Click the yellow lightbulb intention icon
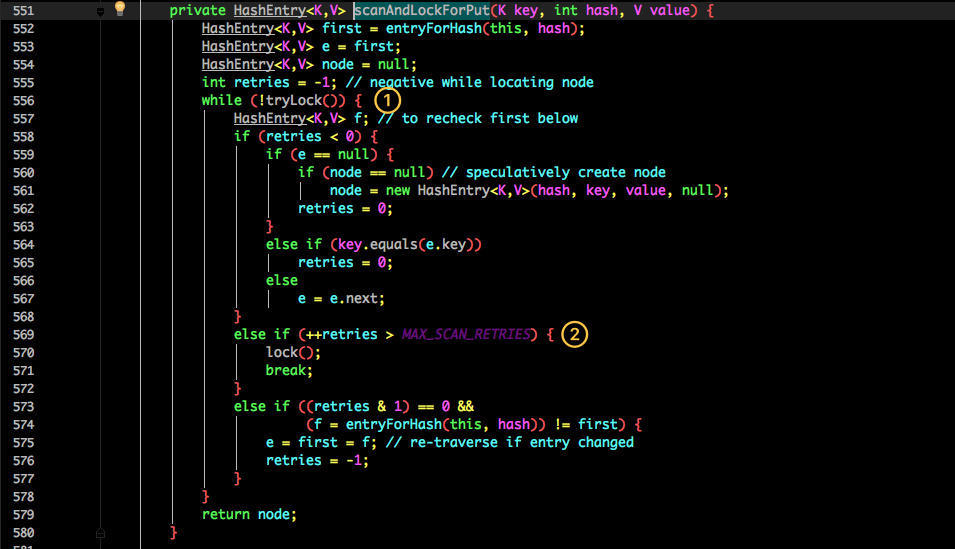This screenshot has width=955, height=549. 120,9
